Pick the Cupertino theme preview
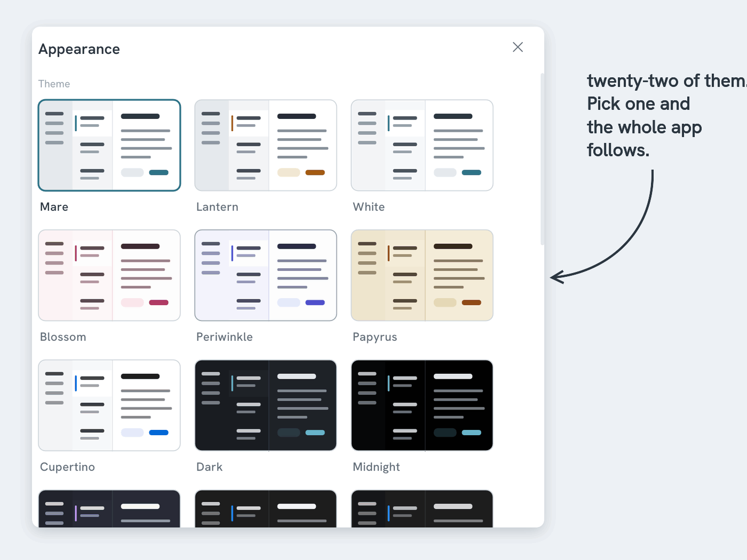This screenshot has height=560, width=747. click(109, 405)
